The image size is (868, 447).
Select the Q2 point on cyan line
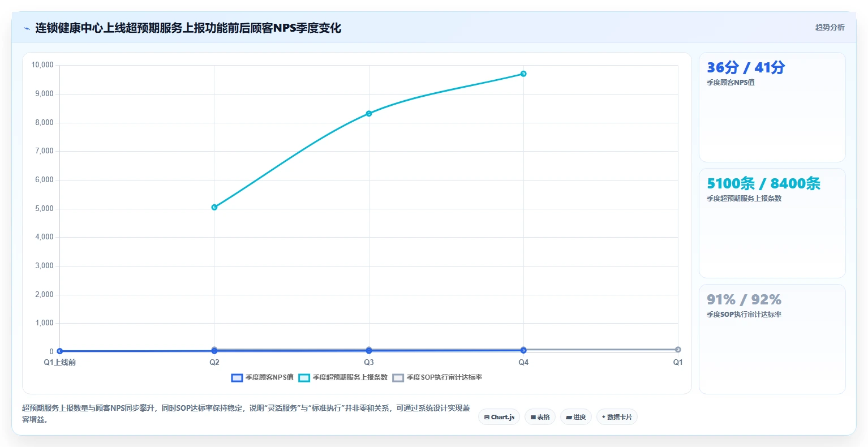pos(214,207)
